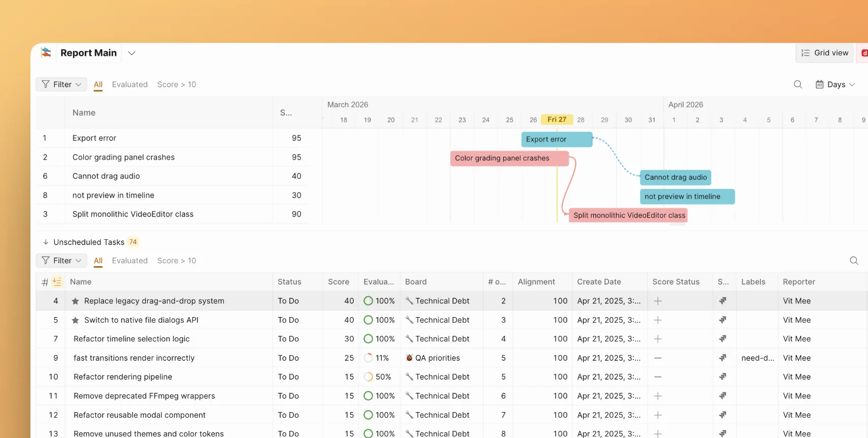Select Score > 10 tab in Unscheduled Tasks
The width and height of the screenshot is (868, 438).
point(176,261)
